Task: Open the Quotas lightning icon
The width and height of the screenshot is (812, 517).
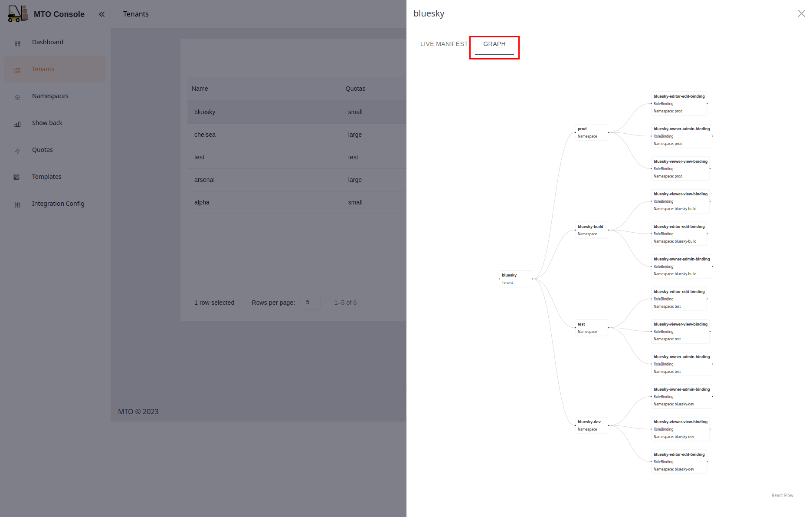Action: 17,151
